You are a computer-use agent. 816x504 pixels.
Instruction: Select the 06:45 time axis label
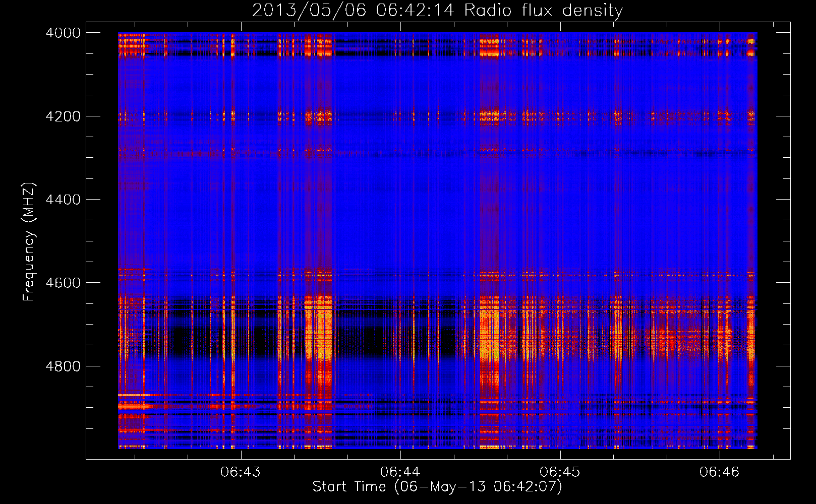(560, 472)
